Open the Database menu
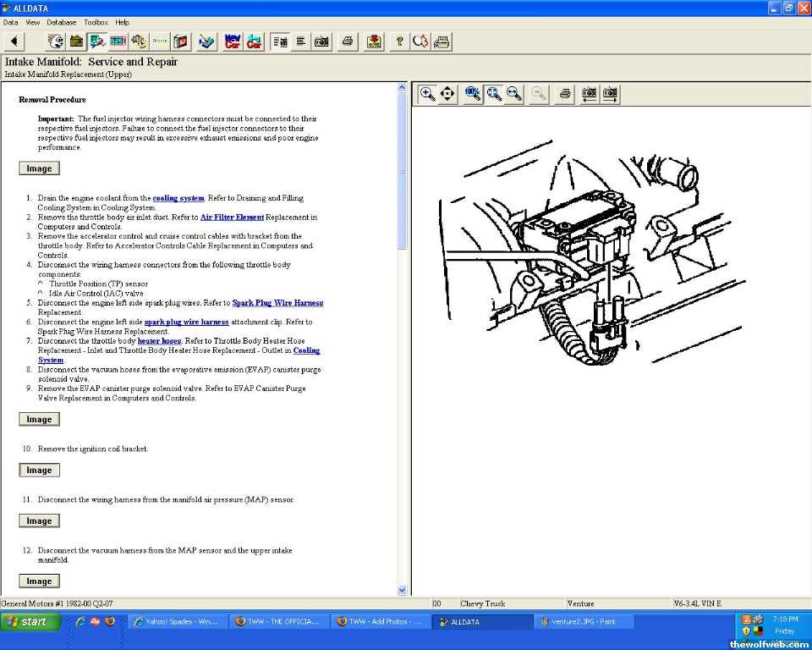The width and height of the screenshot is (812, 650). click(61, 22)
